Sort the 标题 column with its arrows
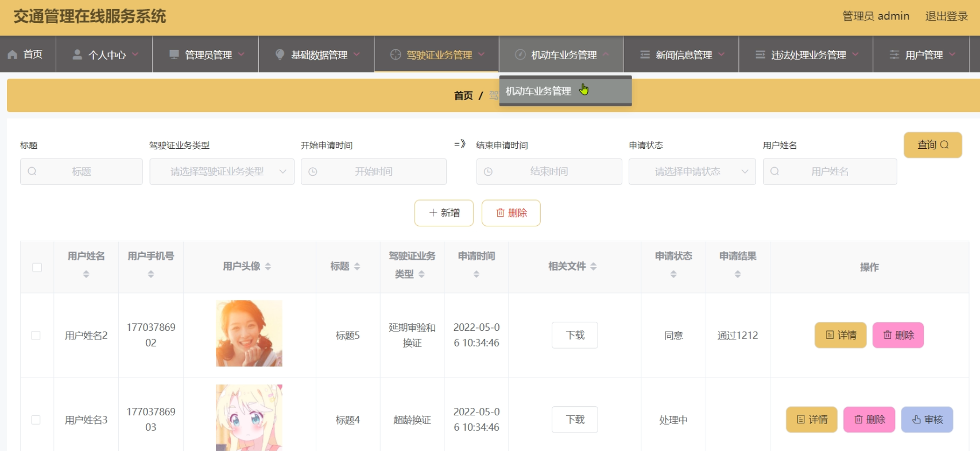Image resolution: width=980 pixels, height=451 pixels. 357,267
